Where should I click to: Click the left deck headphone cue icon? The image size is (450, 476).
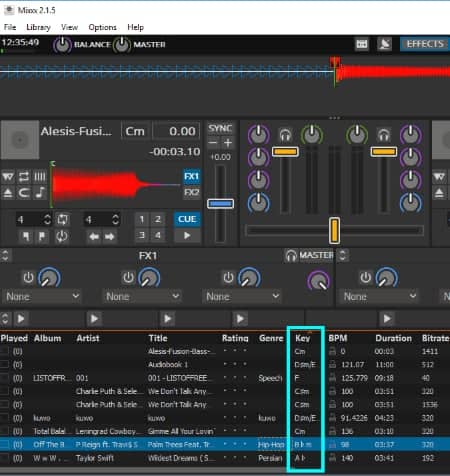(x=285, y=135)
